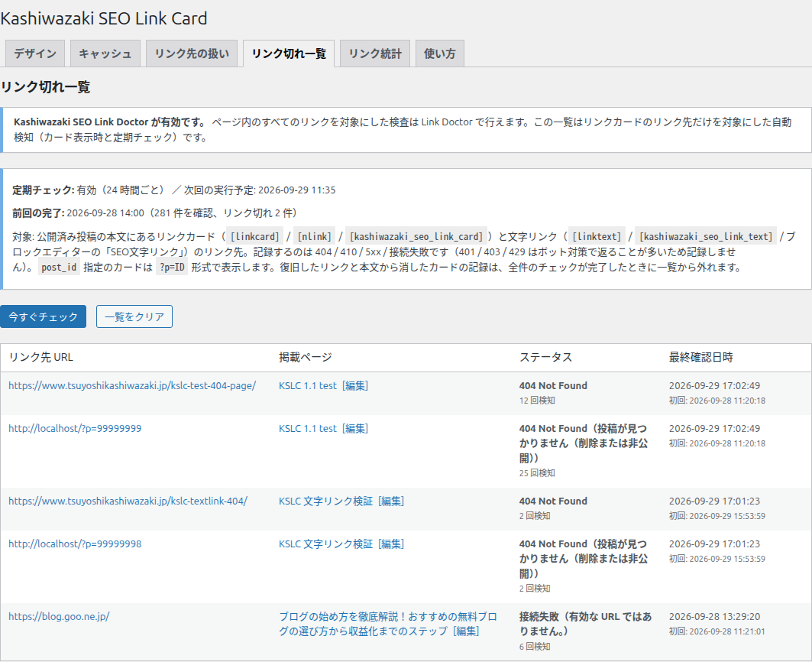Open KSLC 1.1 test page in ?p=99999999 row

308,429
